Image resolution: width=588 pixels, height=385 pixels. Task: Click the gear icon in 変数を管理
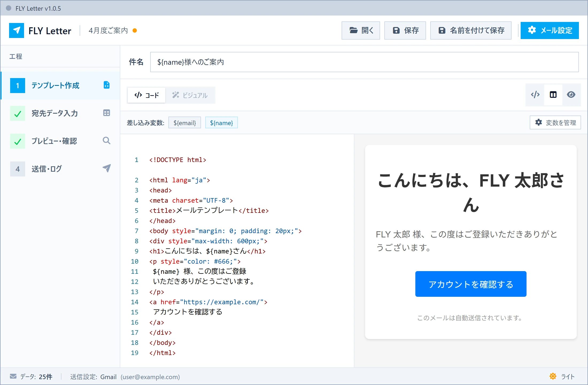(539, 122)
